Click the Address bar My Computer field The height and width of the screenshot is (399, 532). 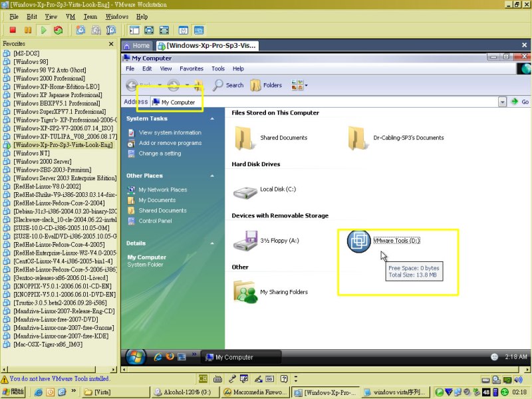coord(324,102)
